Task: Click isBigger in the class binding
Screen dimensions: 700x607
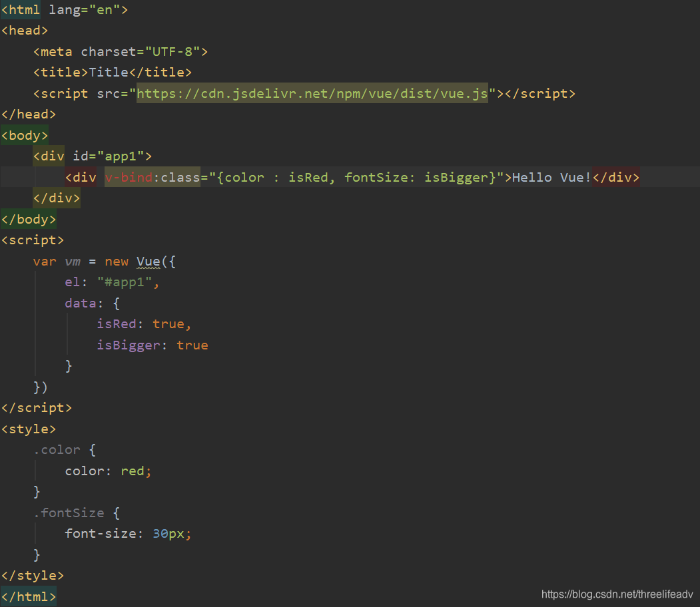Action: coord(456,177)
